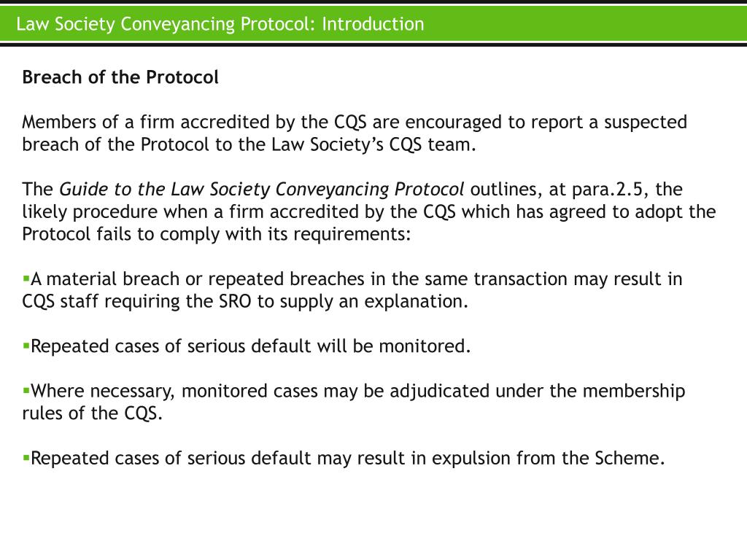Click the word 'Introduction' in the green header
Viewport: 747px width, 560px height.
373,24
